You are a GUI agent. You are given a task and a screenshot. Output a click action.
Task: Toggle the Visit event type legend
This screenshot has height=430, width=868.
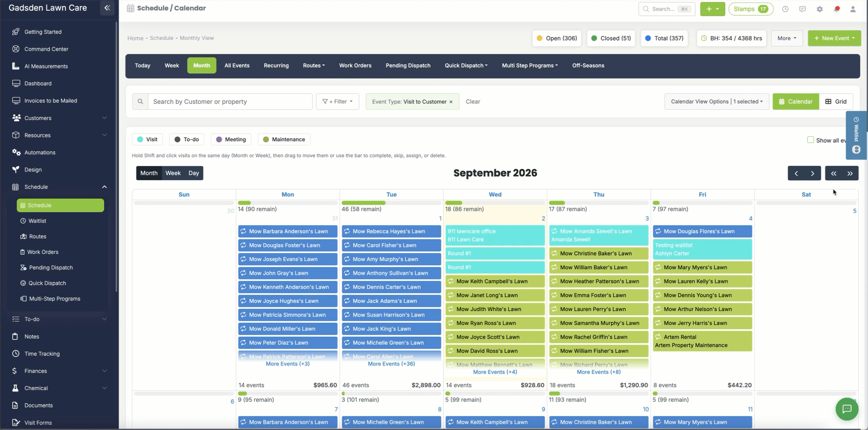click(x=148, y=139)
